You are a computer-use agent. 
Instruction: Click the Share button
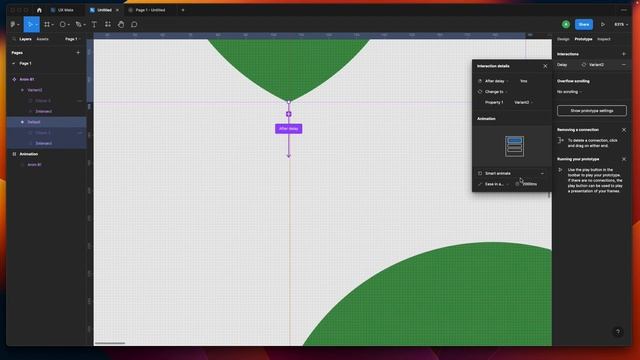tap(584, 24)
